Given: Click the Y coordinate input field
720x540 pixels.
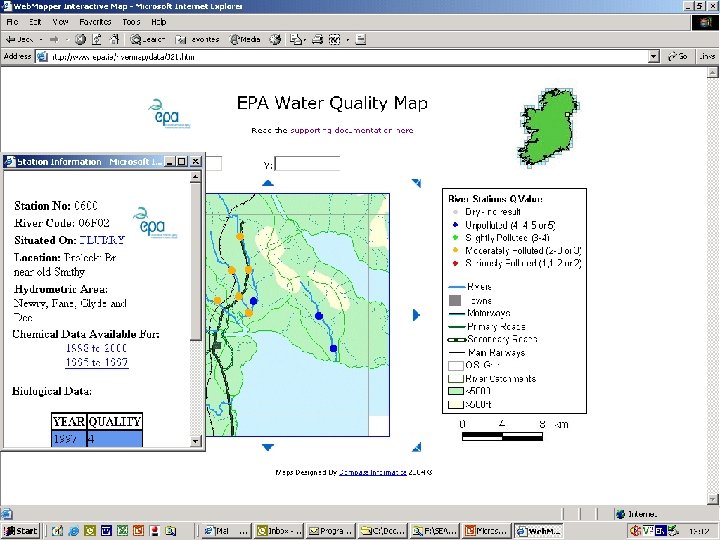Looking at the screenshot, I should 307,164.
